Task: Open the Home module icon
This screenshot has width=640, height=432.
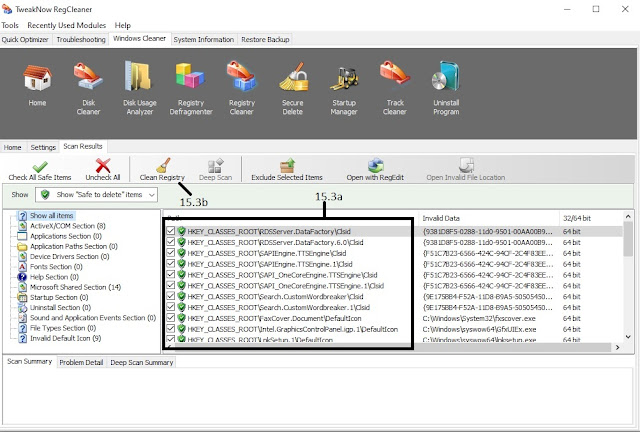Action: 37,84
